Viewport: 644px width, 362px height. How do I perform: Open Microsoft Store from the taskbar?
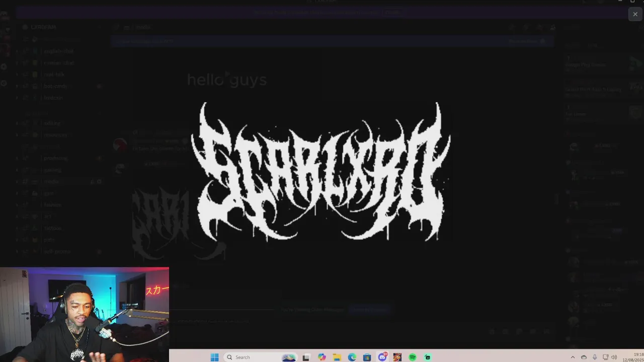367,357
